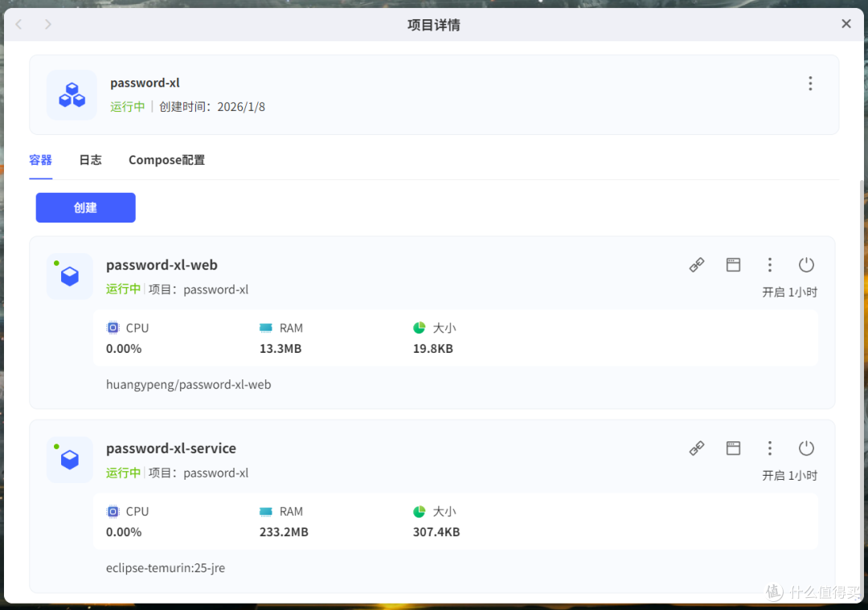
Task: Switch to the Compose配置 tab
Action: click(x=166, y=160)
